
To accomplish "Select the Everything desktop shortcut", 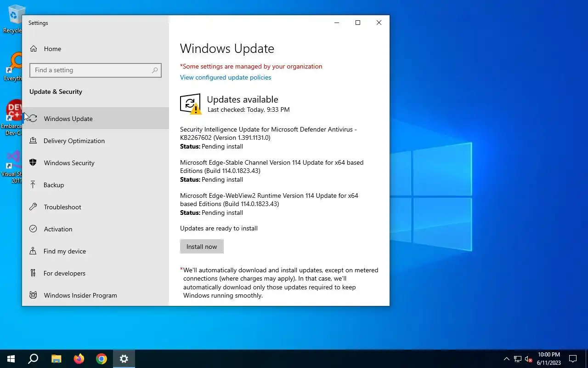I will pyautogui.click(x=12, y=67).
